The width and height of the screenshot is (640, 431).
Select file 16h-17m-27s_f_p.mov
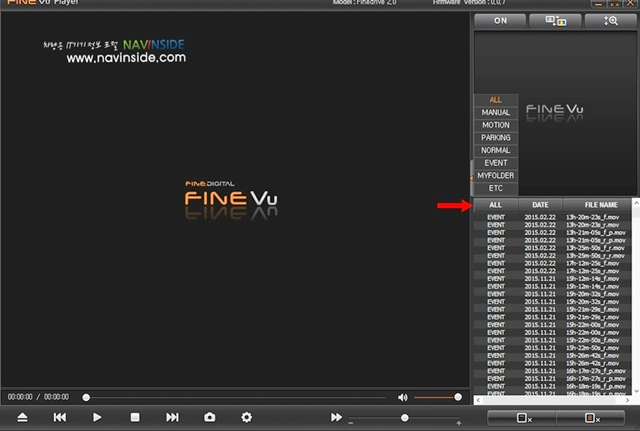pos(553,371)
